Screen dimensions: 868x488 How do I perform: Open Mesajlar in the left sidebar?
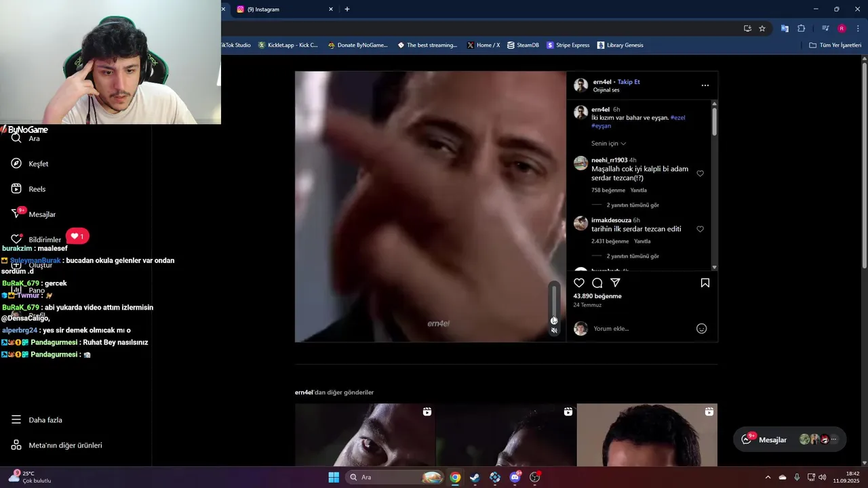pos(34,214)
